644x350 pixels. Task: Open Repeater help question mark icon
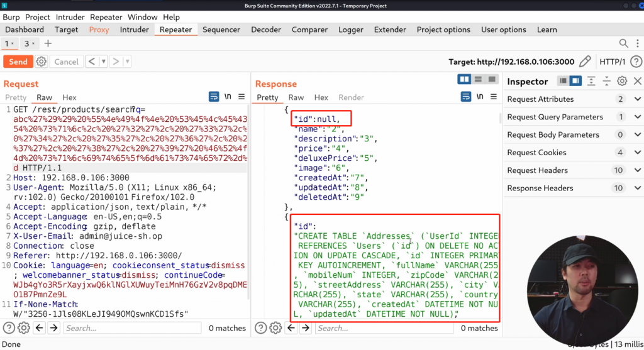[636, 62]
